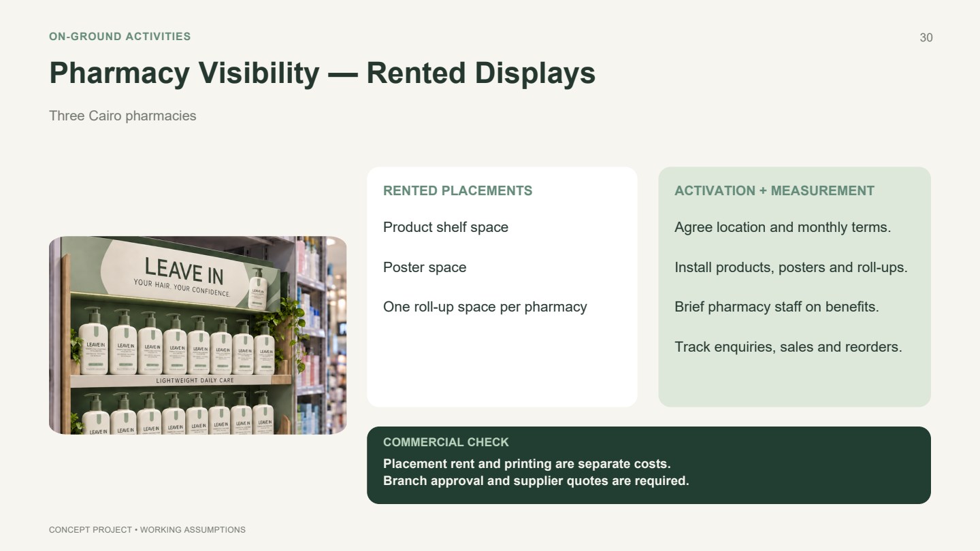Select the "ON-GROUND ACTIVITIES" section label
Viewport: 980px width, 551px height.
pyautogui.click(x=120, y=37)
